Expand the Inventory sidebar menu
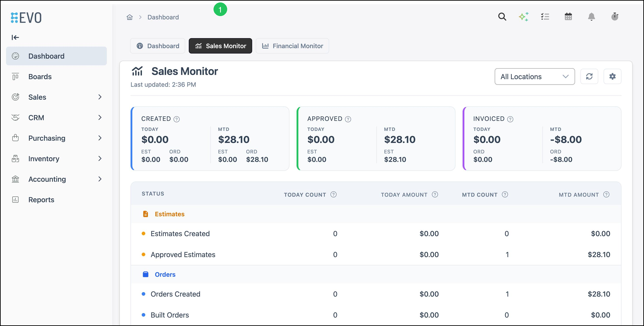The width and height of the screenshot is (644, 326). [x=56, y=159]
